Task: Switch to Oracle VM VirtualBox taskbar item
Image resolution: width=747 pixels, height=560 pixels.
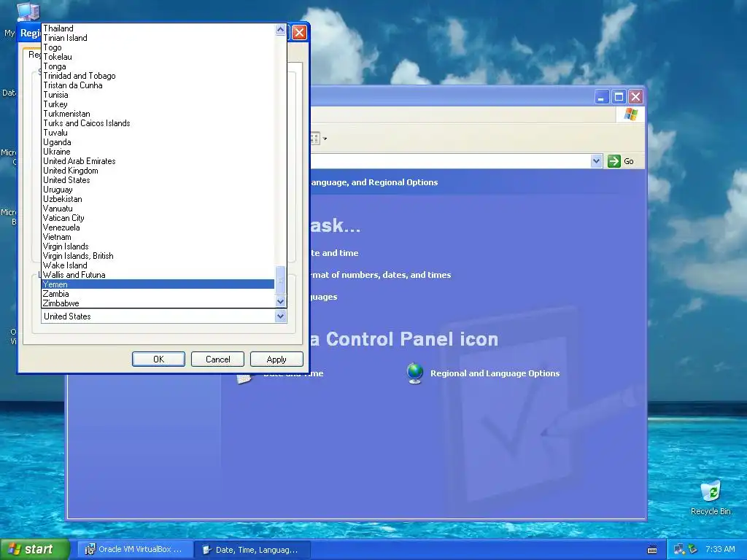Action: tap(135, 550)
